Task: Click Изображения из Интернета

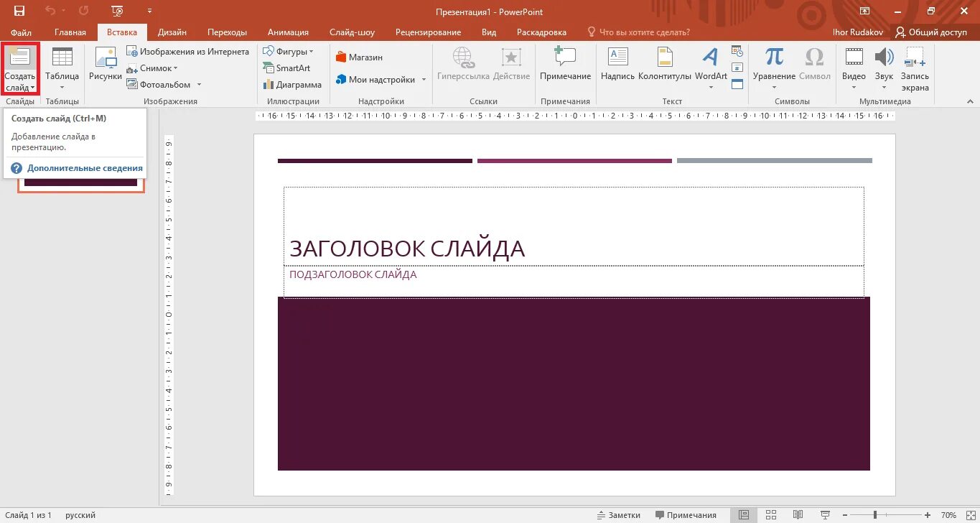Action: 187,52
